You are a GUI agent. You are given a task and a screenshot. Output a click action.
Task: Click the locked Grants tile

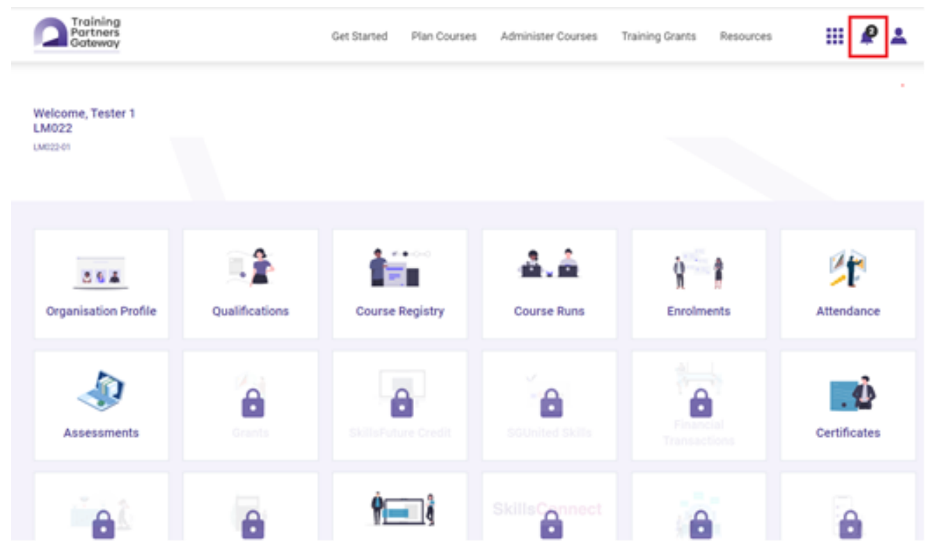coord(251,406)
